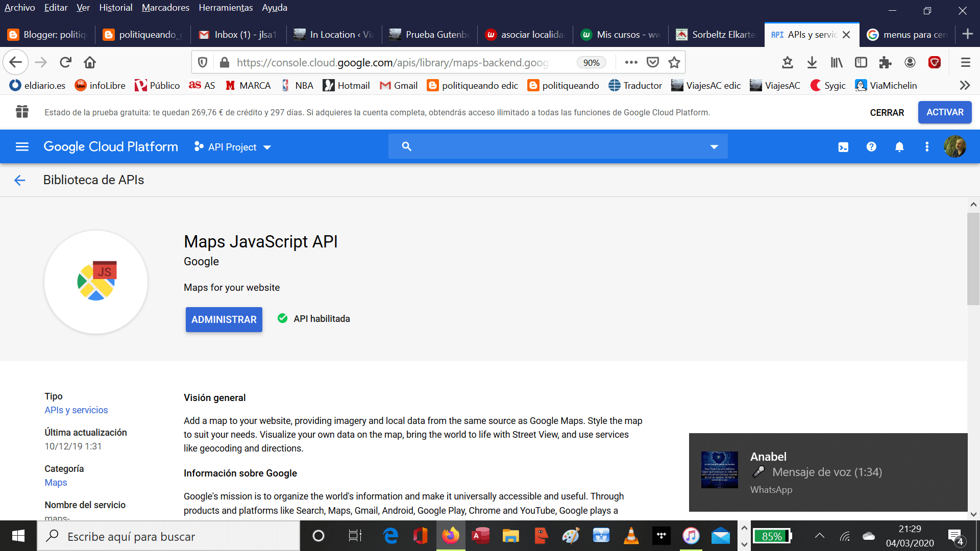Open the eldiario.es bookmark
Image resolution: width=980 pixels, height=551 pixels.
38,86
